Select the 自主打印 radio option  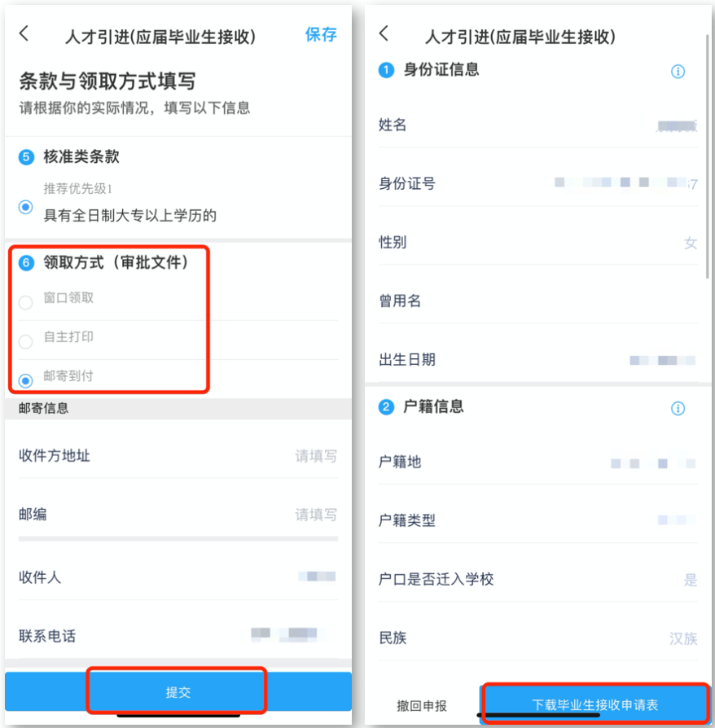[25, 342]
